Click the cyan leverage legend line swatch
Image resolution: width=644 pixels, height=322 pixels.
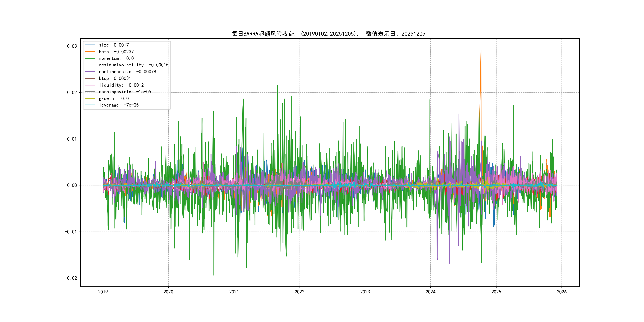[x=90, y=105]
